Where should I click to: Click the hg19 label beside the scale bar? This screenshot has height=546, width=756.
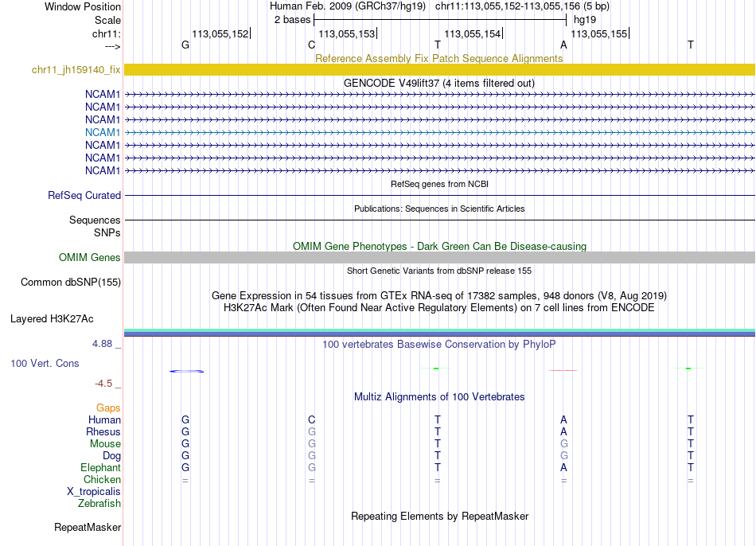[x=585, y=20]
